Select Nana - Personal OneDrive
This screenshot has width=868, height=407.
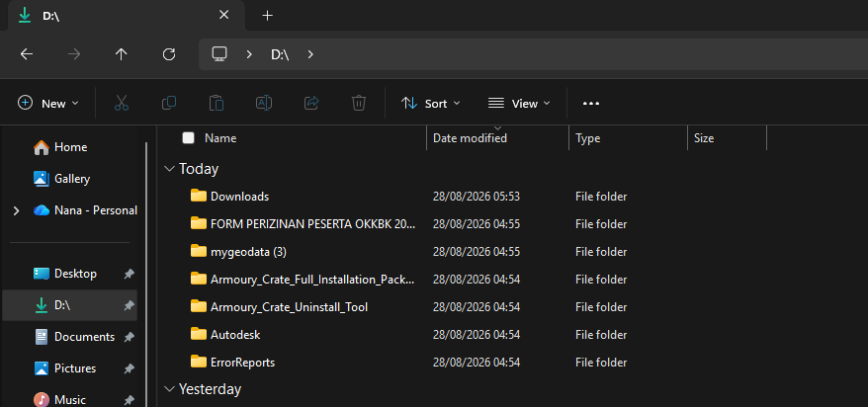tap(85, 210)
